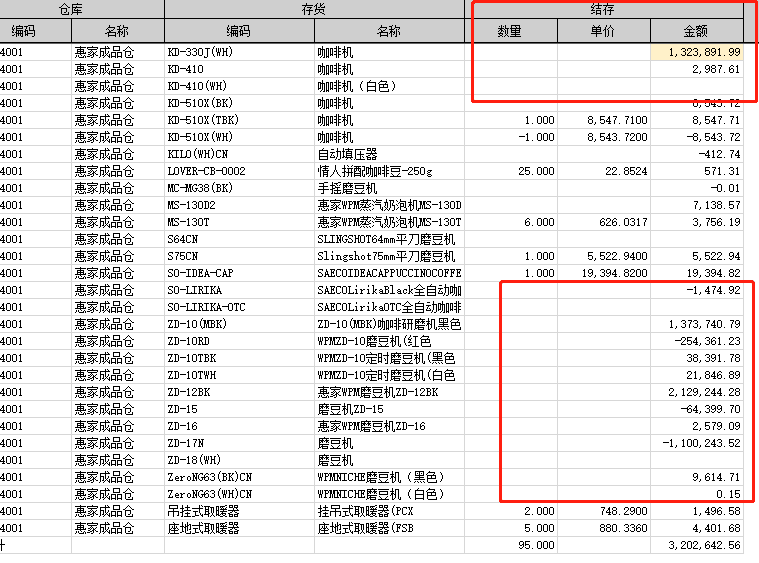The image size is (759, 563).
Task: Click total amount 3,202,642.56
Action: (x=697, y=545)
